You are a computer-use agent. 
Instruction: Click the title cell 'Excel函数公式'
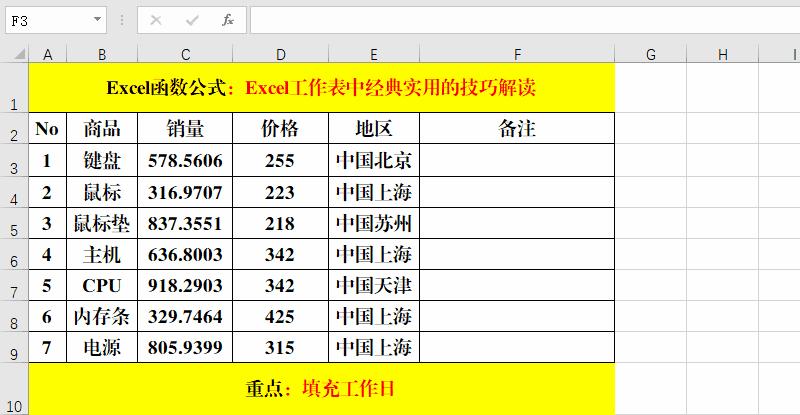click(321, 88)
